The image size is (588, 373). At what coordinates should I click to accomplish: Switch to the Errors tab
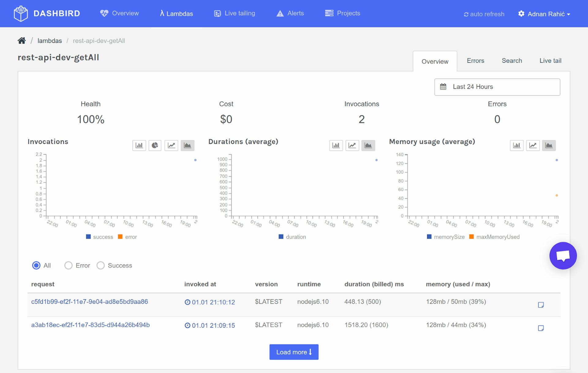coord(475,61)
